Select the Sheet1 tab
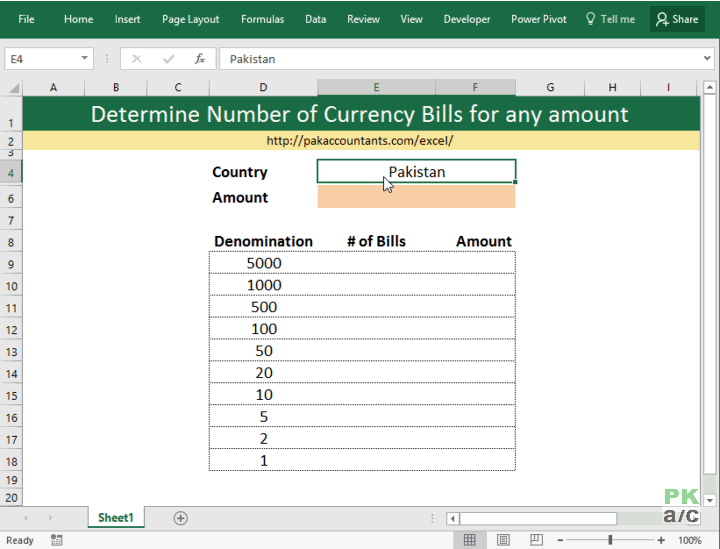 (116, 518)
